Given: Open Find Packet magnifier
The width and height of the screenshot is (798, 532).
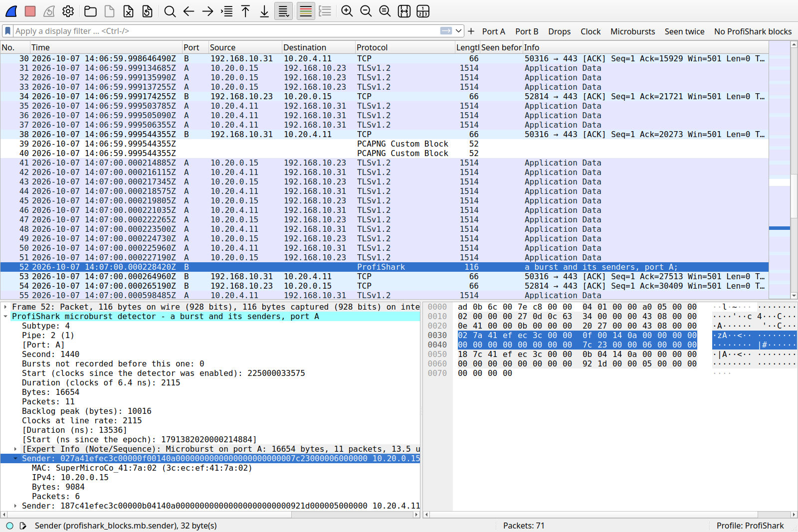Looking at the screenshot, I should [x=170, y=11].
